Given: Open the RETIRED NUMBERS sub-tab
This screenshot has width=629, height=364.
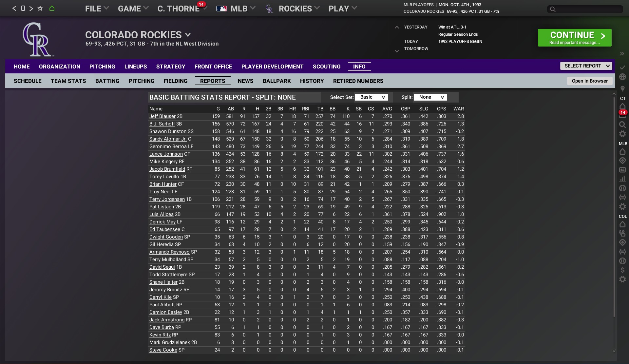Looking at the screenshot, I should (x=358, y=81).
